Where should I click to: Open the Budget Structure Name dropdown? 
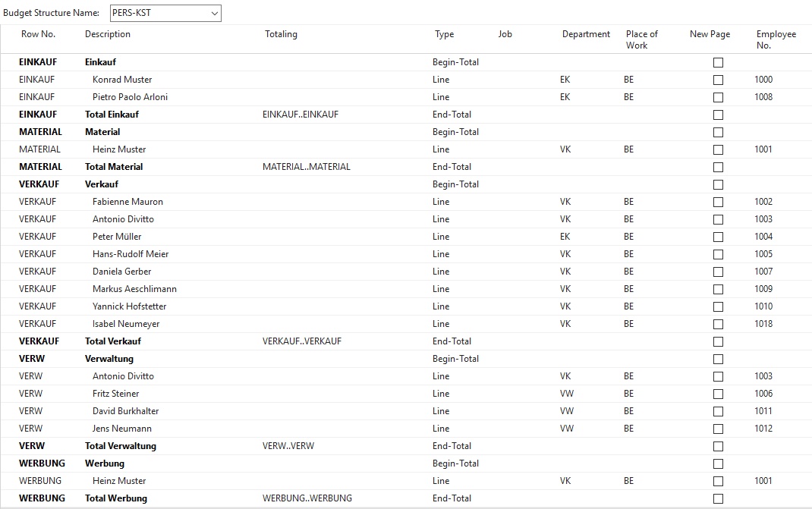click(x=215, y=14)
